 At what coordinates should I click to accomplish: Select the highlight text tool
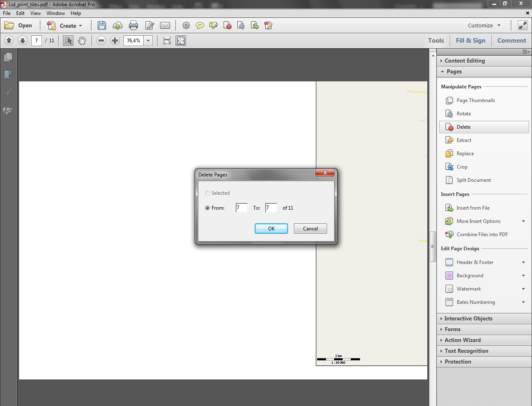pos(214,25)
